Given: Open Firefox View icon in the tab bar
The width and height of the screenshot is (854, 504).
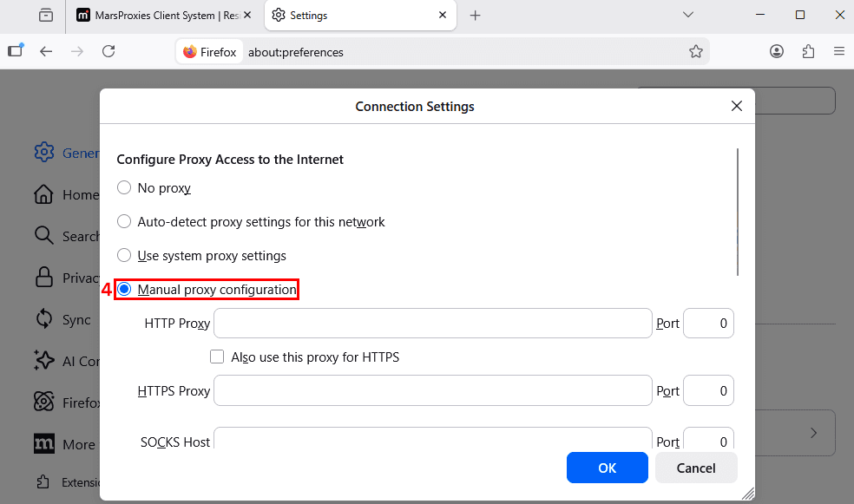Looking at the screenshot, I should [46, 16].
